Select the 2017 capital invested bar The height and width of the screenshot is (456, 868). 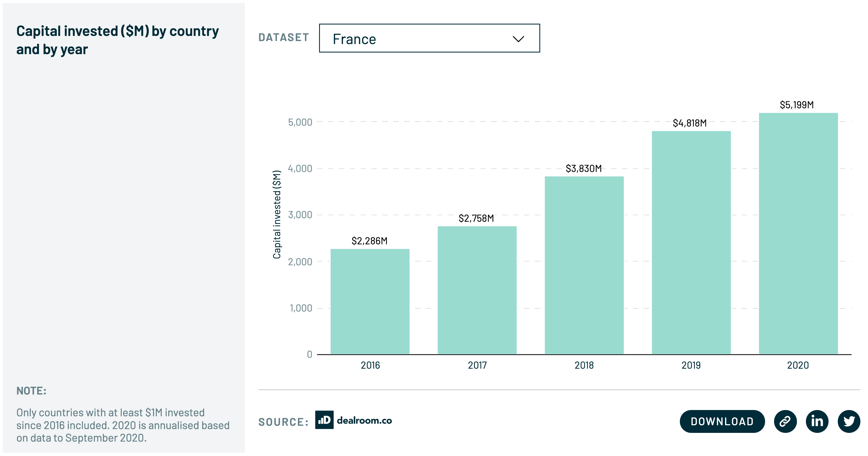[x=477, y=290]
